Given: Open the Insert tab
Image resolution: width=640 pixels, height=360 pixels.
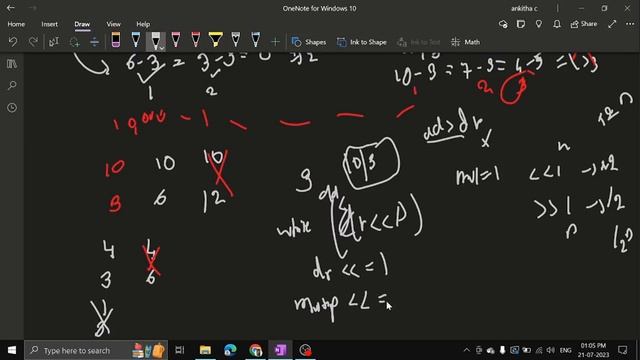Looking at the screenshot, I should tap(49, 24).
